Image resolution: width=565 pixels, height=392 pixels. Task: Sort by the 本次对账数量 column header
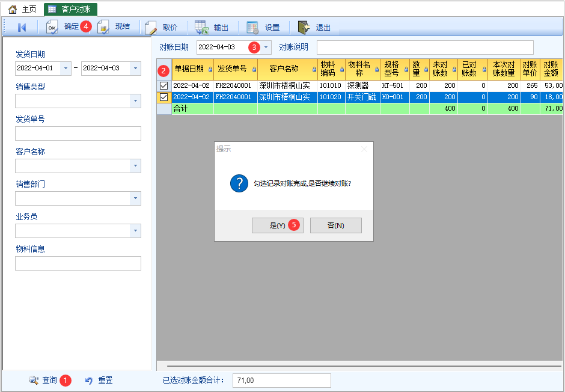pyautogui.click(x=504, y=69)
